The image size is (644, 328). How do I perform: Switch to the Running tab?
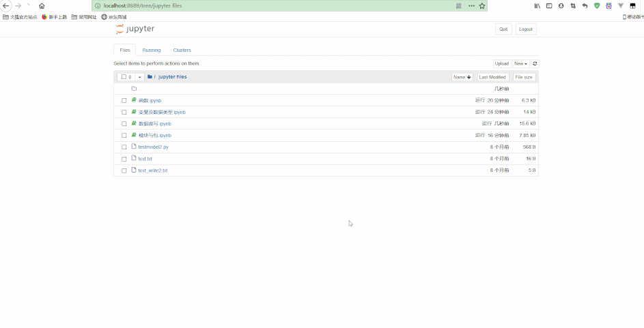[x=151, y=50]
